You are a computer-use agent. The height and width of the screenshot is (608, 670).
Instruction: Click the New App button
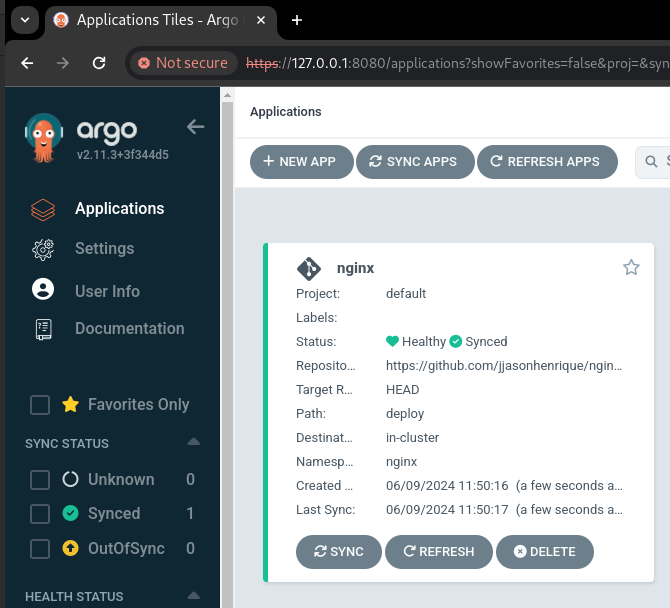point(301,162)
